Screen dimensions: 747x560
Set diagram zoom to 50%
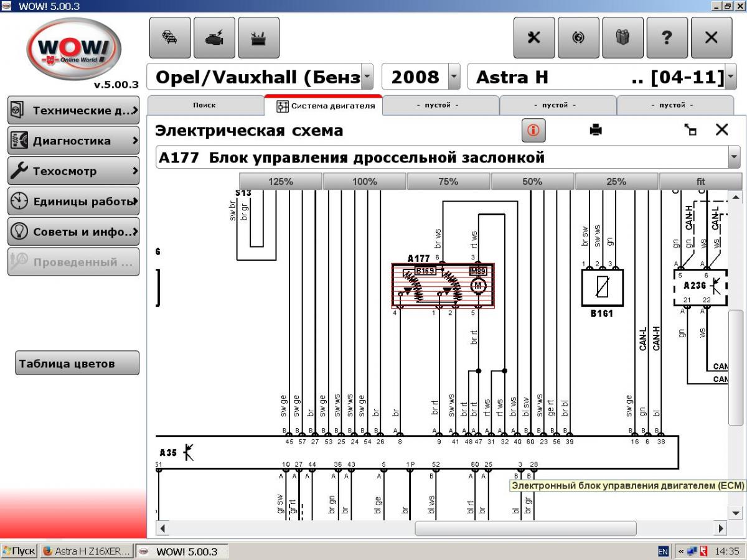tap(532, 182)
